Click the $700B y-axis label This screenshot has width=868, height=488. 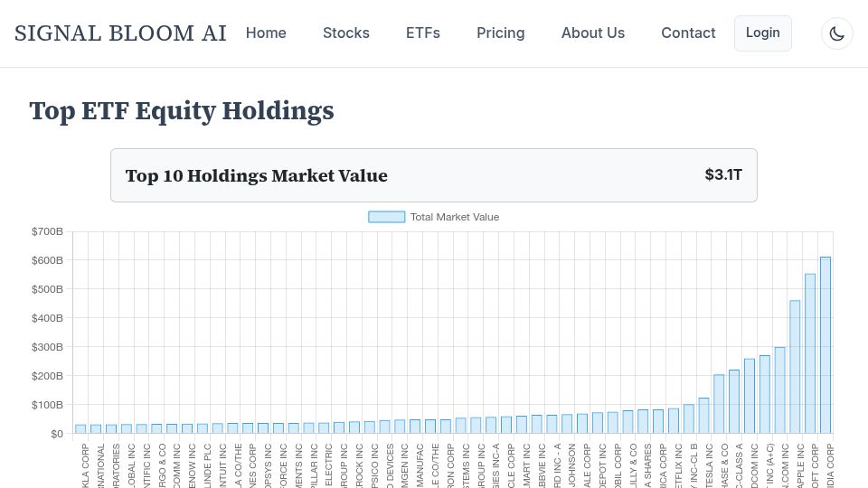pyautogui.click(x=47, y=231)
